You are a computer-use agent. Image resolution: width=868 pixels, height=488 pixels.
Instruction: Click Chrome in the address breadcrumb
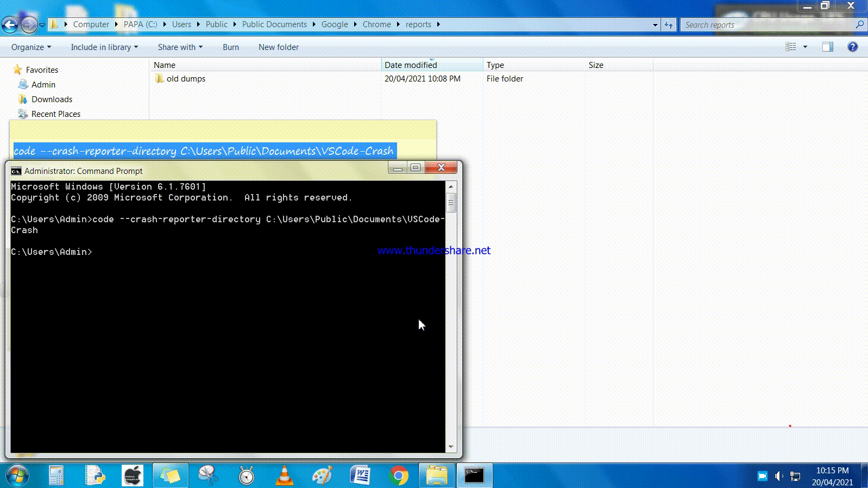(x=376, y=24)
